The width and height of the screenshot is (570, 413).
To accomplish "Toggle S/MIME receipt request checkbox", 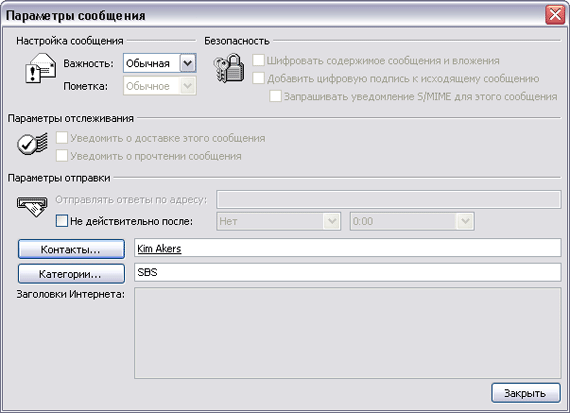I will click(275, 96).
